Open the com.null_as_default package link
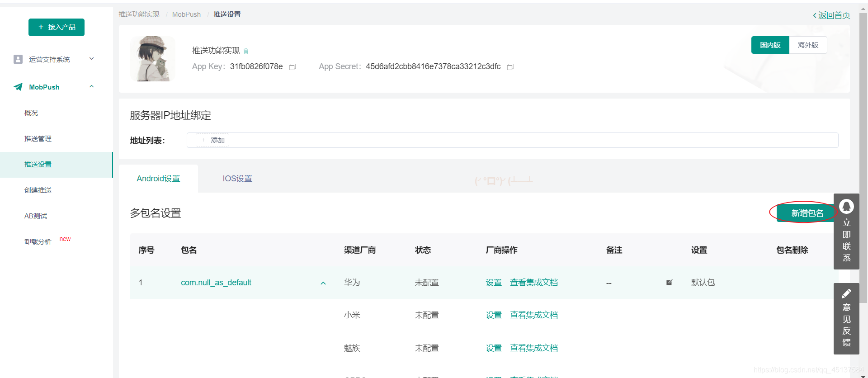868x378 pixels. 216,283
